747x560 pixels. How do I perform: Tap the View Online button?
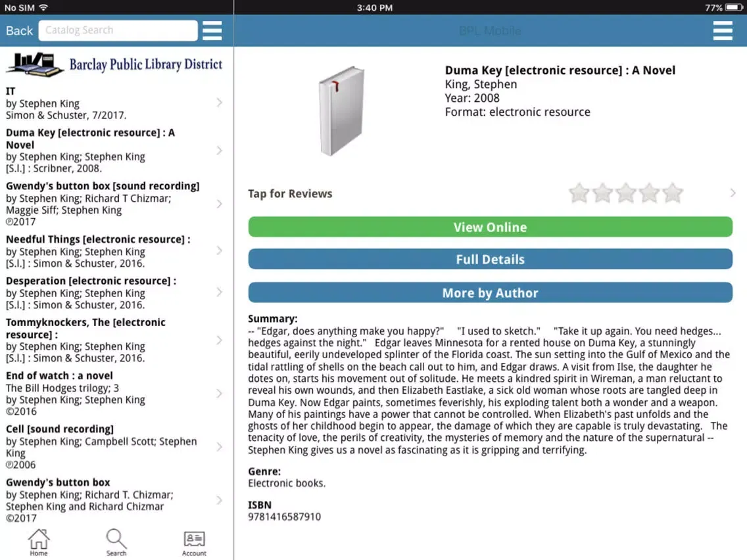click(x=491, y=227)
